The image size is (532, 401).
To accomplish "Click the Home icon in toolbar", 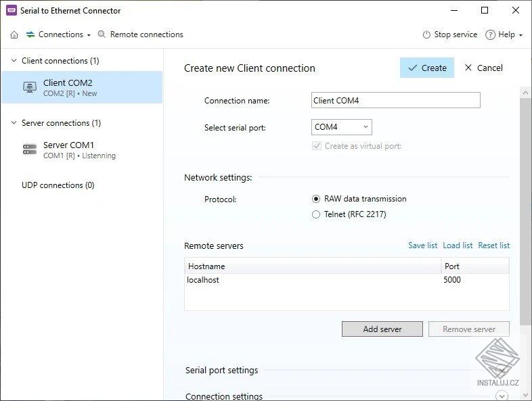I will 14,34.
